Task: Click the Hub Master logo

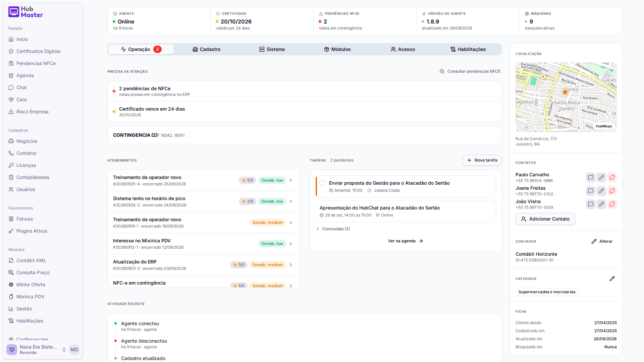Action: coord(26,12)
